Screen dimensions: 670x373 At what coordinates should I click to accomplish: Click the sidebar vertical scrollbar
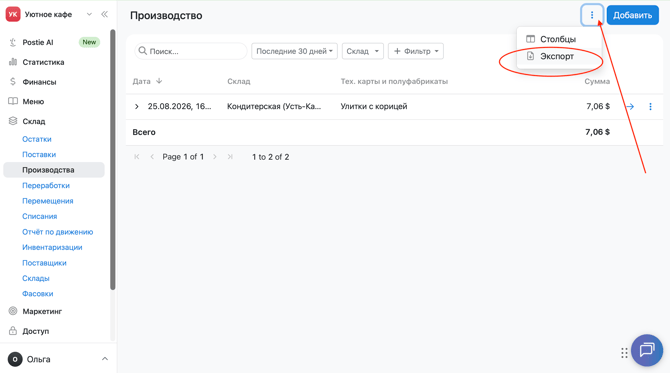click(x=112, y=159)
